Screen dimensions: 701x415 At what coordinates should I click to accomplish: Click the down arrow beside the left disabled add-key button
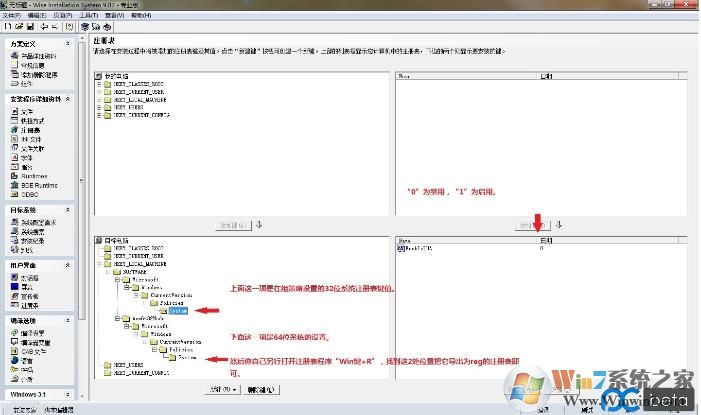click(259, 225)
